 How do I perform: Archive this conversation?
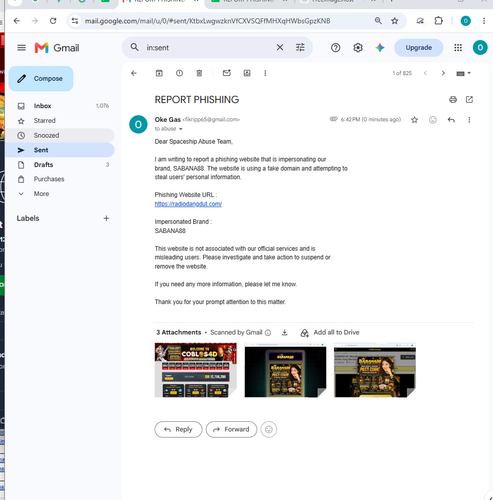tap(159, 73)
